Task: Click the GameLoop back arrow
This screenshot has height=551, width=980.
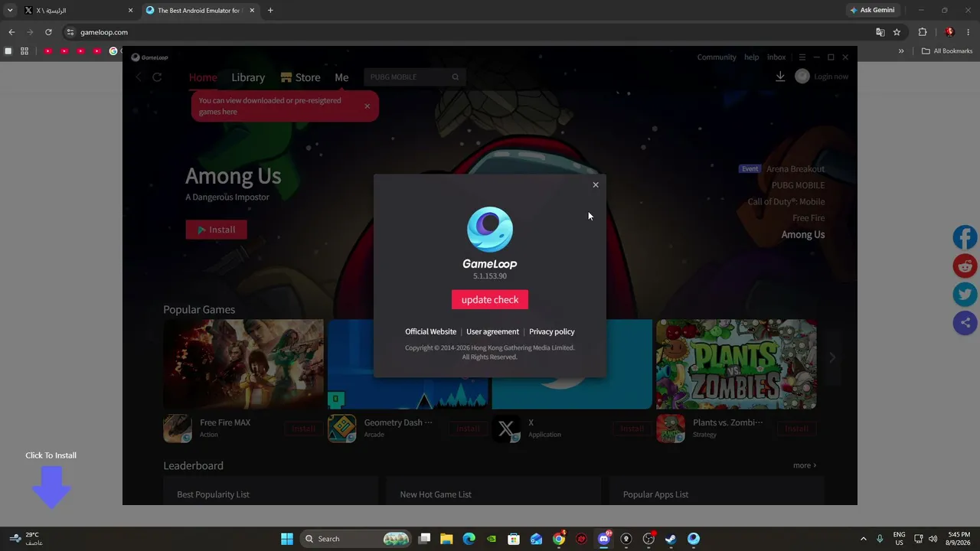Action: click(139, 77)
